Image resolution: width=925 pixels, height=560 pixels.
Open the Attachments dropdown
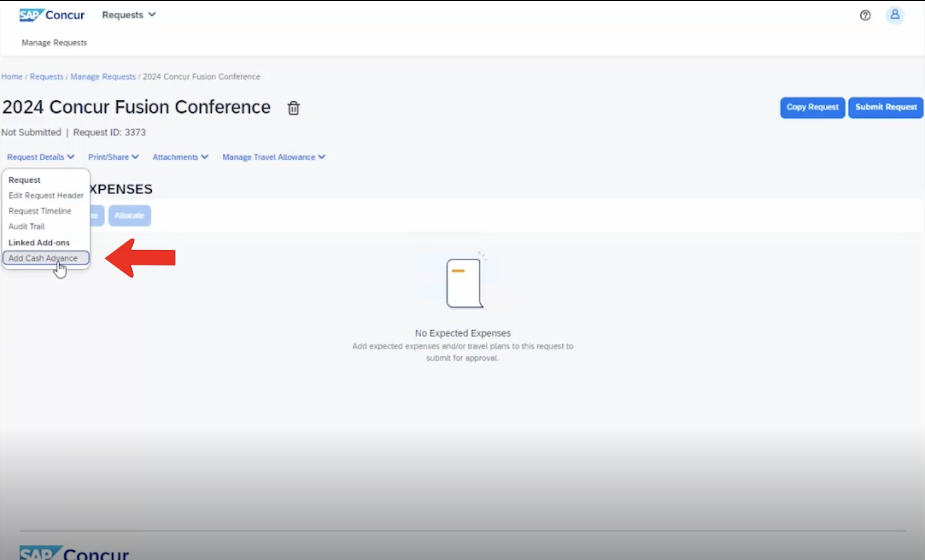[x=180, y=157]
